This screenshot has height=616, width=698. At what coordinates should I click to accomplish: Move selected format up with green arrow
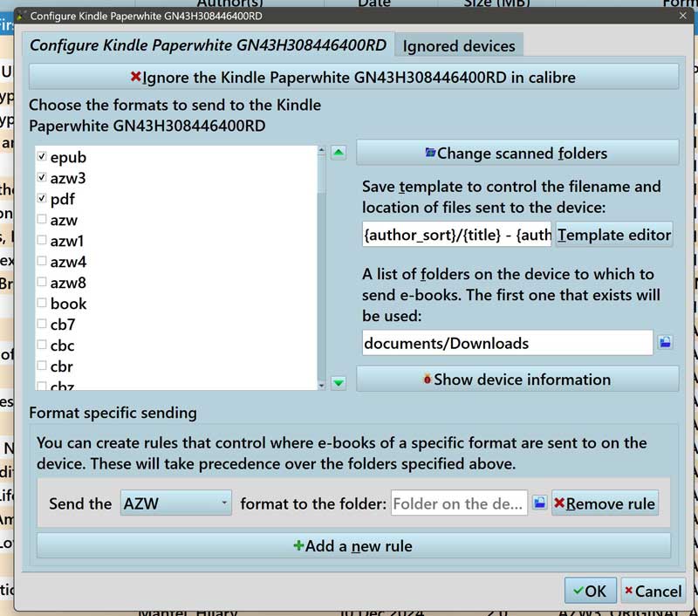coord(339,154)
